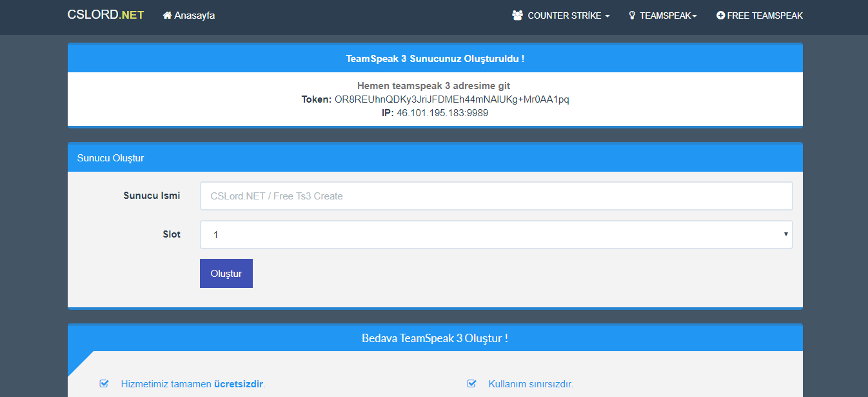Viewport: 868px width, 397px height.
Task: Click the Slot field label
Action: [x=172, y=234]
